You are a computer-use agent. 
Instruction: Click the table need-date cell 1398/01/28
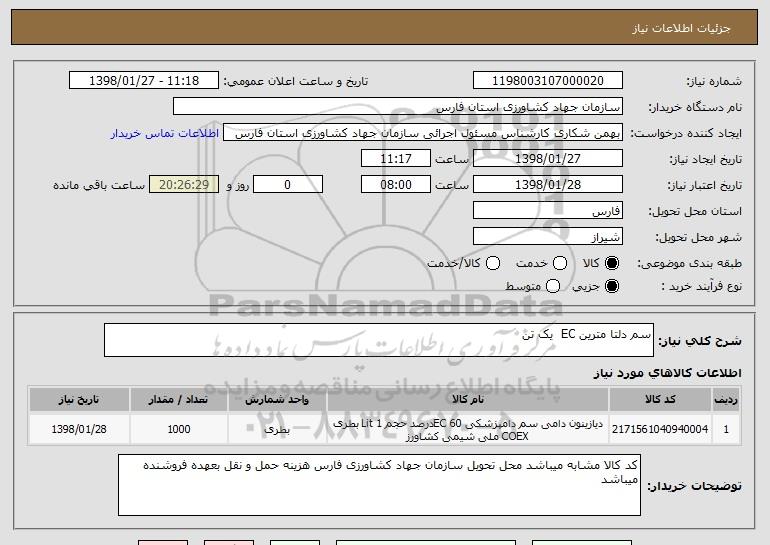point(79,429)
